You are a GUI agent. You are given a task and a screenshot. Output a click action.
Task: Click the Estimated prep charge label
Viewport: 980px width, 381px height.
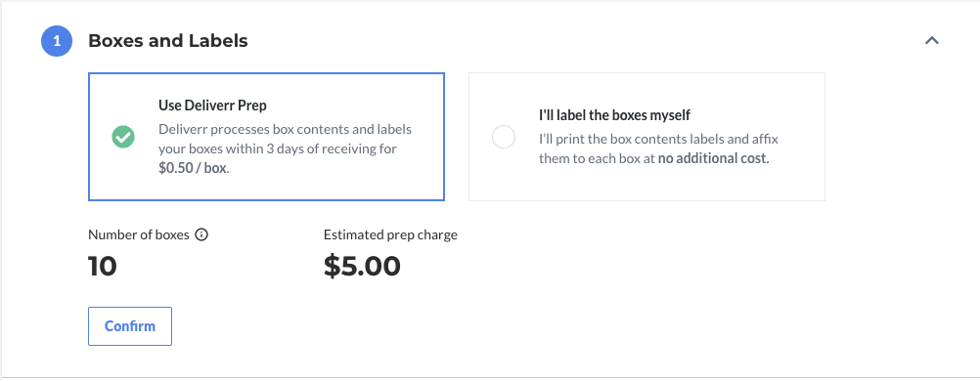390,234
